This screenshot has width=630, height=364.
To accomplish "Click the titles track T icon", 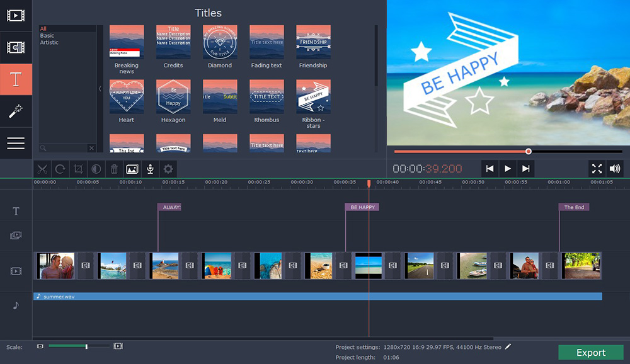I will coord(16,212).
